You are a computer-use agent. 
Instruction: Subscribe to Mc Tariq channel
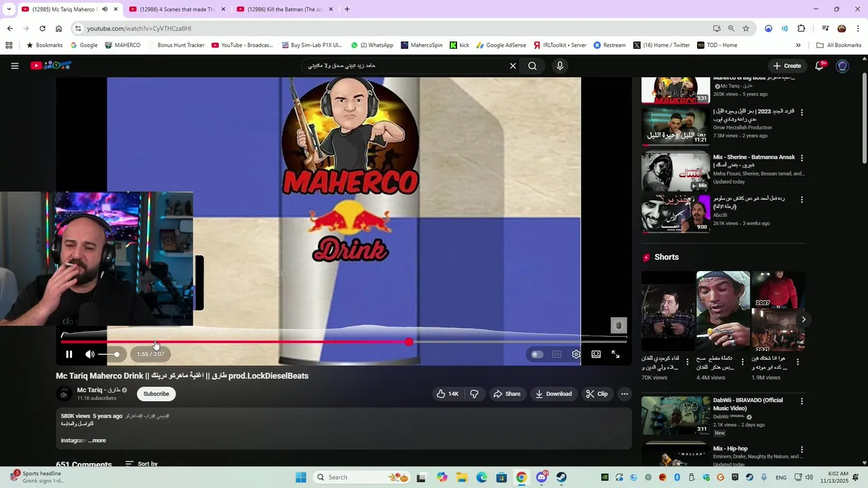pyautogui.click(x=156, y=394)
